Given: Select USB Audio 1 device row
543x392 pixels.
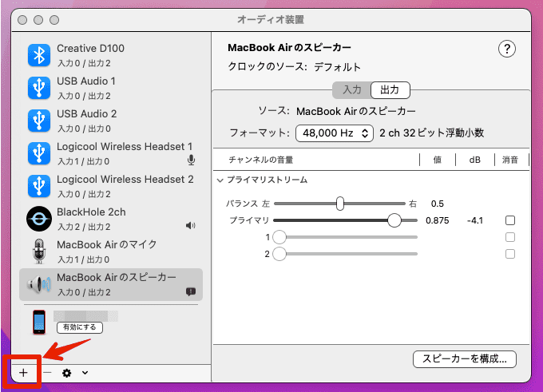Looking at the screenshot, I should (111, 88).
